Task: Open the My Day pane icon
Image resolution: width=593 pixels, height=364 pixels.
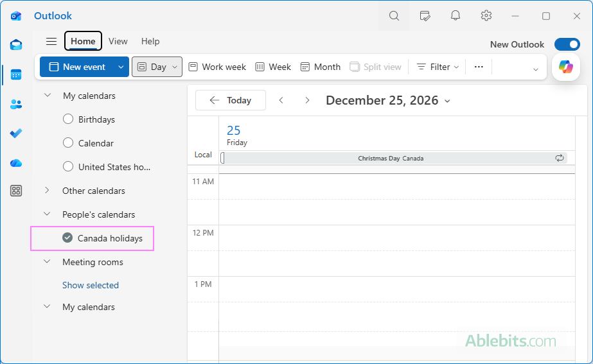Action: (425, 16)
